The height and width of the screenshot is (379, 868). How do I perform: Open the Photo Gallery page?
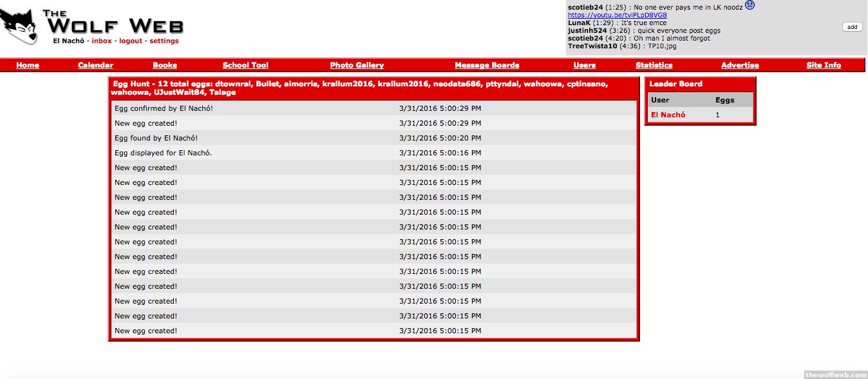pyautogui.click(x=357, y=65)
